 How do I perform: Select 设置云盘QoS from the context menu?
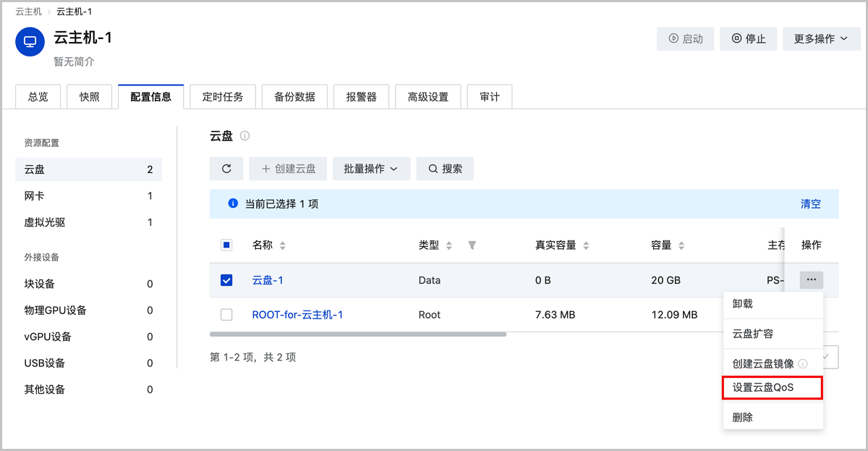point(772,387)
